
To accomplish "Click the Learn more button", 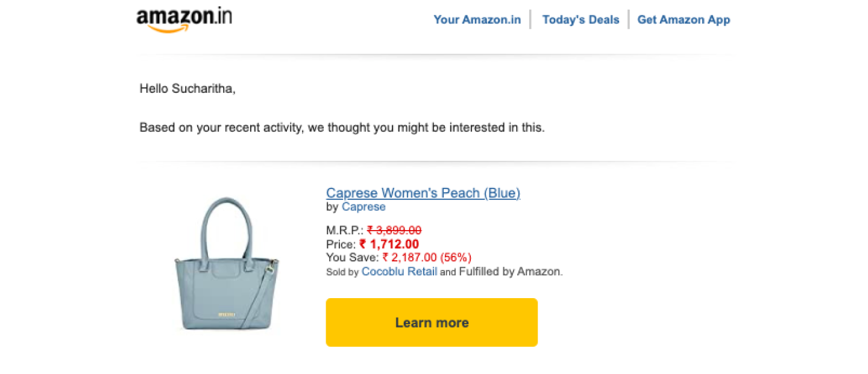I will click(432, 322).
